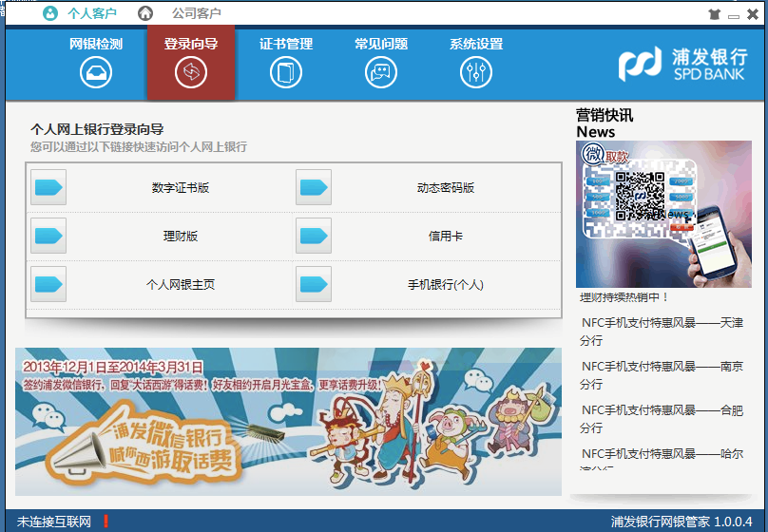Click the blue tag icon beside 数字证书版
The image size is (768, 532).
[x=48, y=188]
